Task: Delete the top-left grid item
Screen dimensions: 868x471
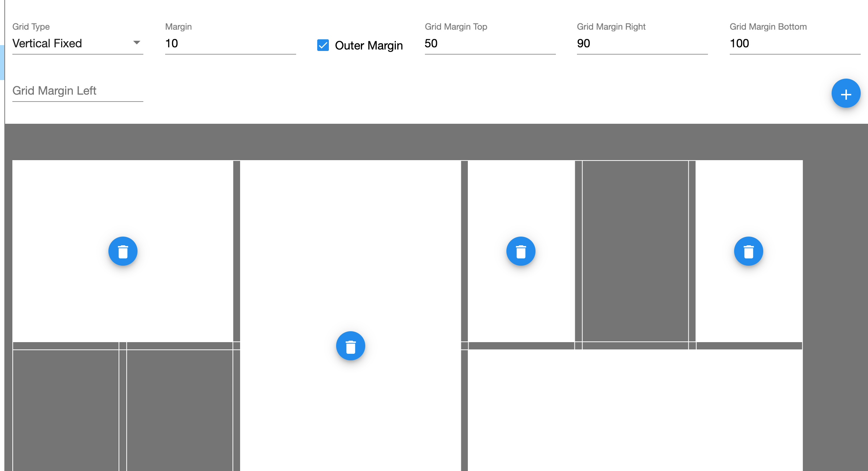Action: [123, 251]
